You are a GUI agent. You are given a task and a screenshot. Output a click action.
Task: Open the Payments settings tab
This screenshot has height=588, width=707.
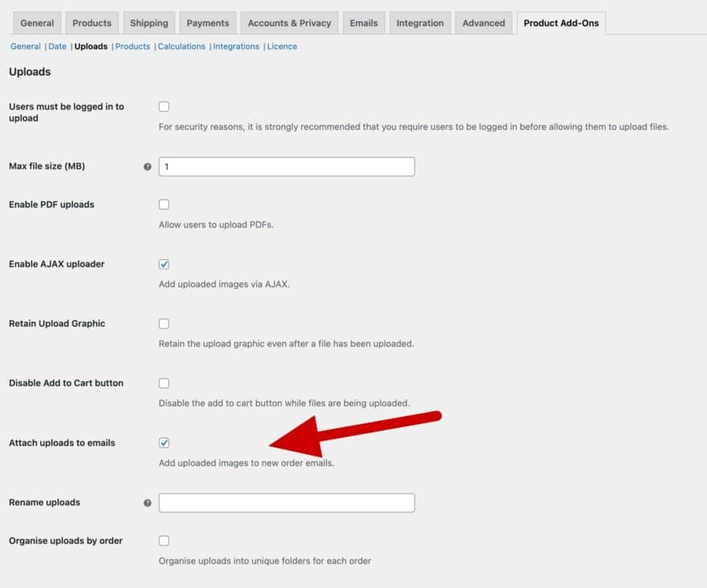click(x=208, y=23)
